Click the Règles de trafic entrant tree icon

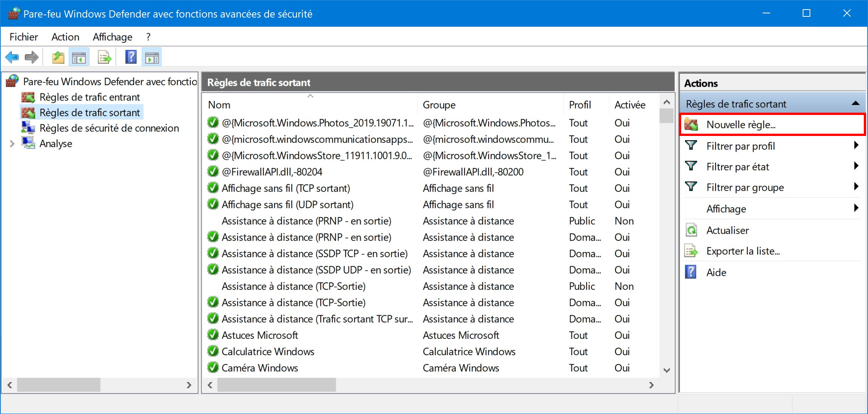click(x=28, y=97)
